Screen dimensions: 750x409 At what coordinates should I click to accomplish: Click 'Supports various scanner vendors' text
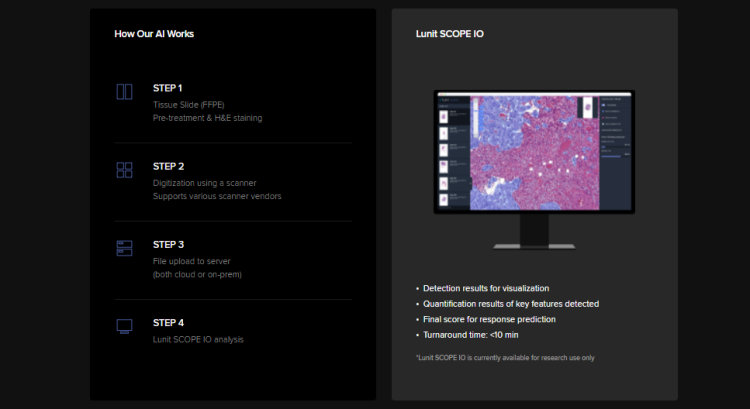pos(217,196)
